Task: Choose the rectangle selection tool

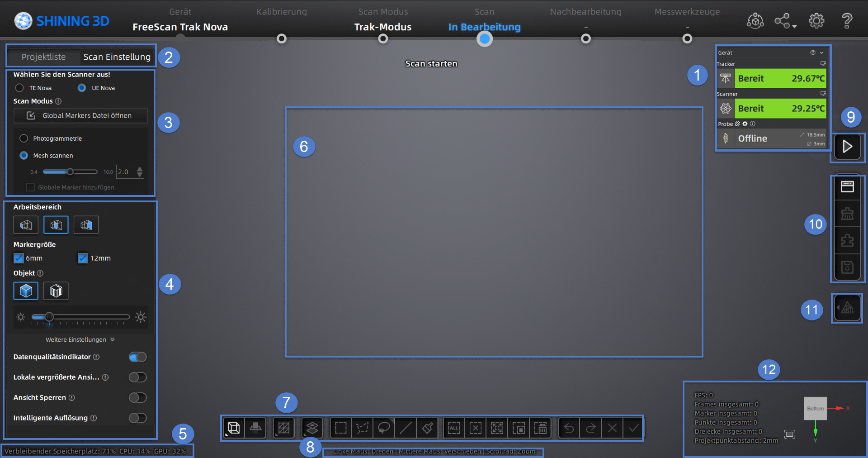Action: click(341, 428)
